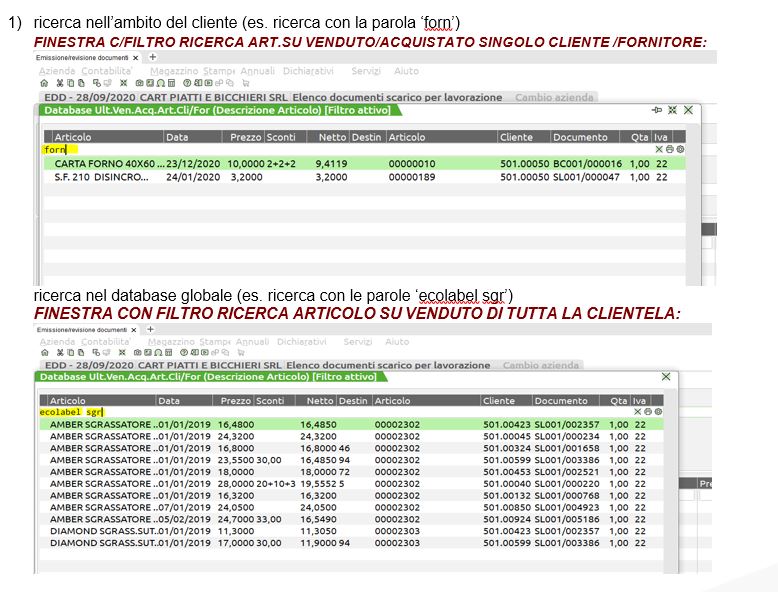The image size is (778, 592).
Task: Open the gear settings icon in 'forn' filter row
Action: tap(680, 149)
